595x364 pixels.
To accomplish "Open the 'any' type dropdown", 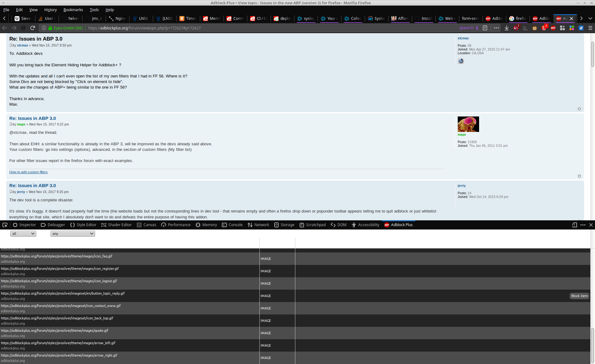I will 73,234.
